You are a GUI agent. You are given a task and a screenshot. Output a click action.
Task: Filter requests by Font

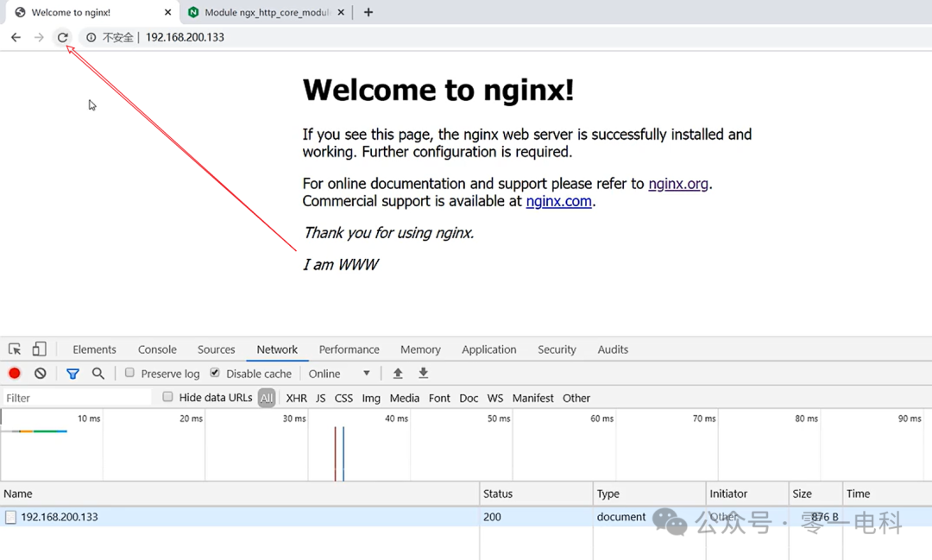coord(439,398)
